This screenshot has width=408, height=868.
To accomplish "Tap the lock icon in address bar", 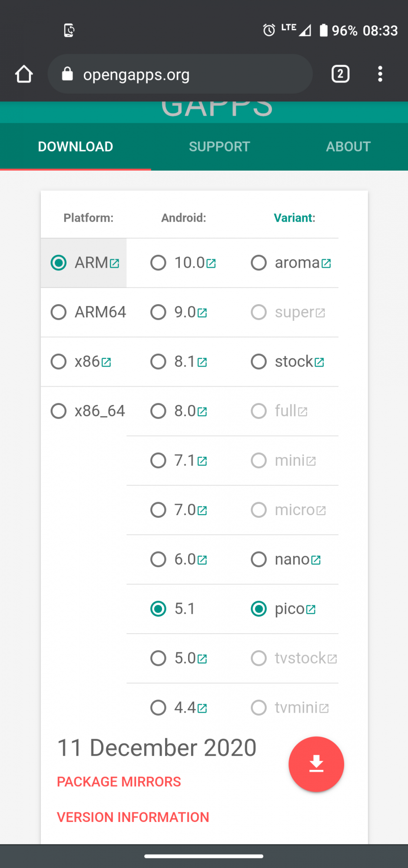I will coord(67,74).
